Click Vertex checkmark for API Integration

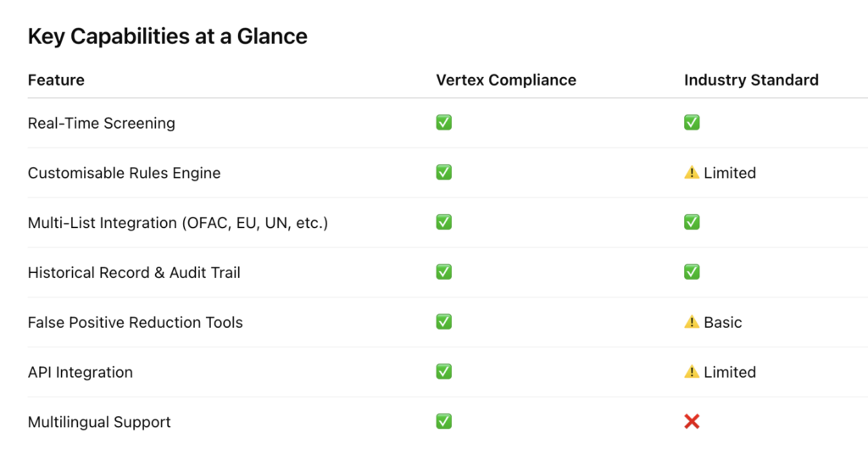(444, 371)
